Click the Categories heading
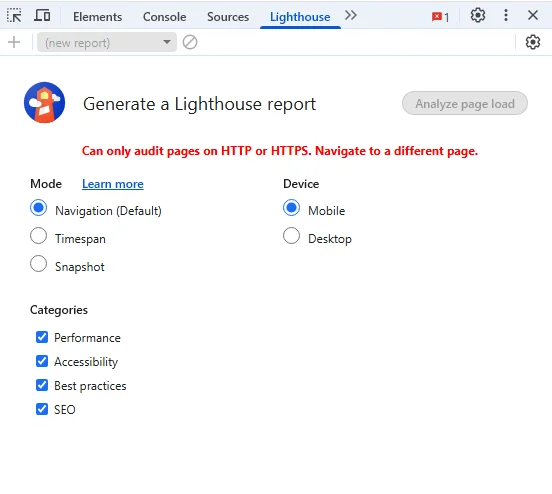The height and width of the screenshot is (494, 552). pos(59,310)
